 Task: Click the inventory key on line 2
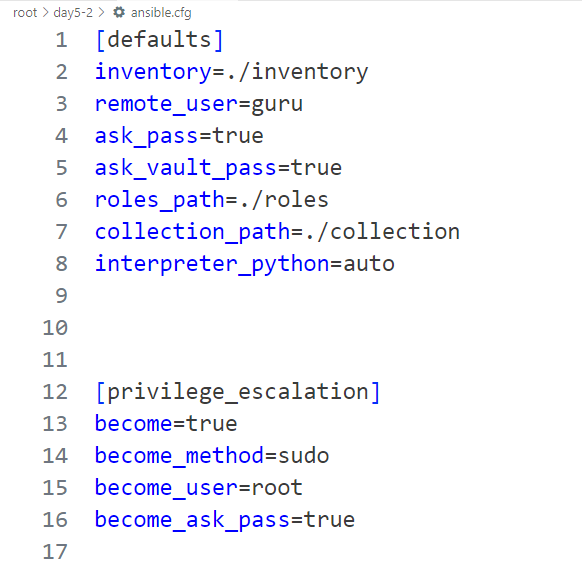[x=153, y=72]
